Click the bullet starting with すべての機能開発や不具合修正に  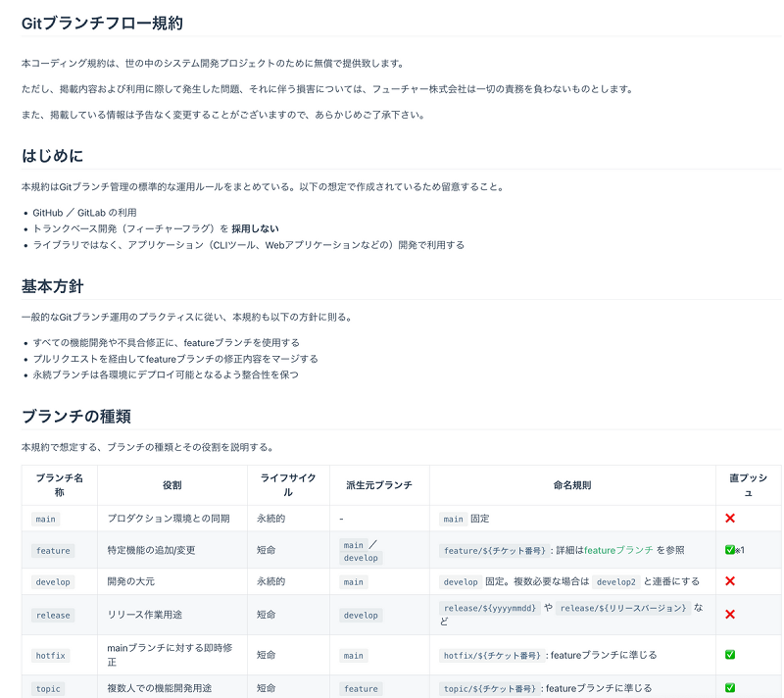tap(166, 342)
